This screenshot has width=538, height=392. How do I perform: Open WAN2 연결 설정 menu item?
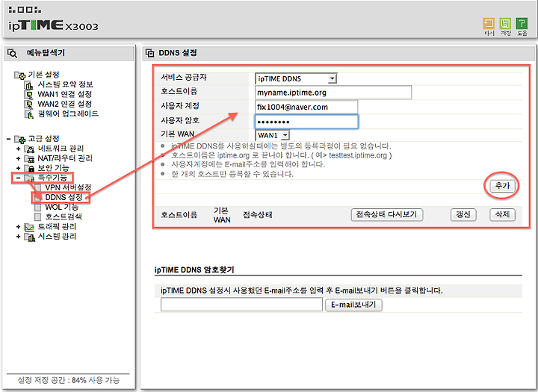pos(65,104)
